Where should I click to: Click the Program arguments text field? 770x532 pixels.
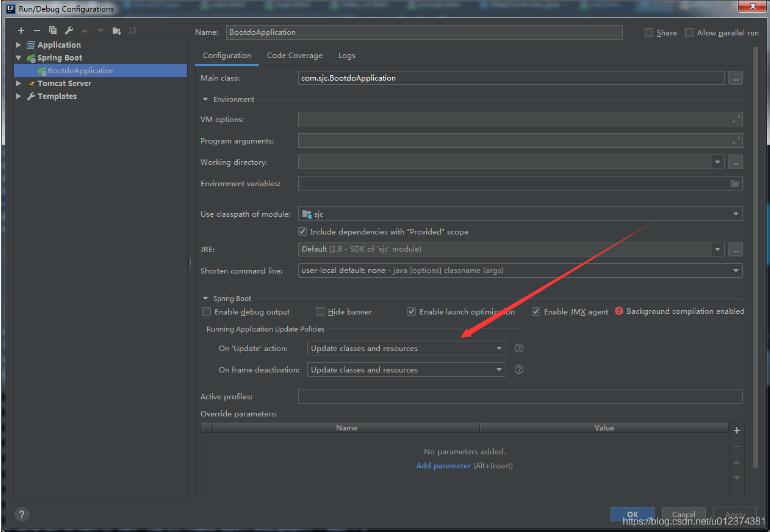[520, 141]
